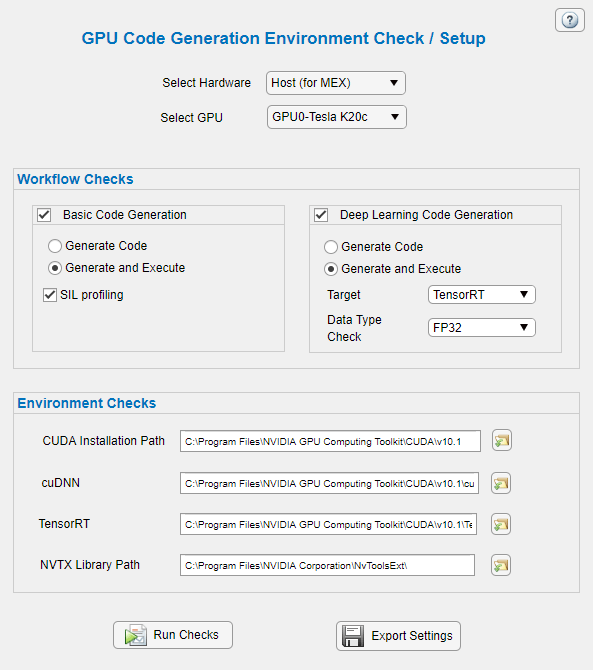Browse for TensorRT path folder
593x670 pixels.
(501, 524)
